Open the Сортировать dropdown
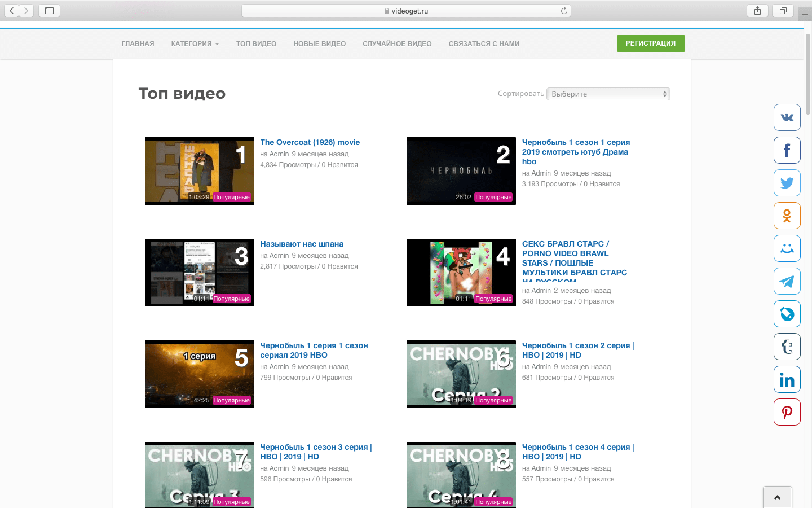 [608, 94]
